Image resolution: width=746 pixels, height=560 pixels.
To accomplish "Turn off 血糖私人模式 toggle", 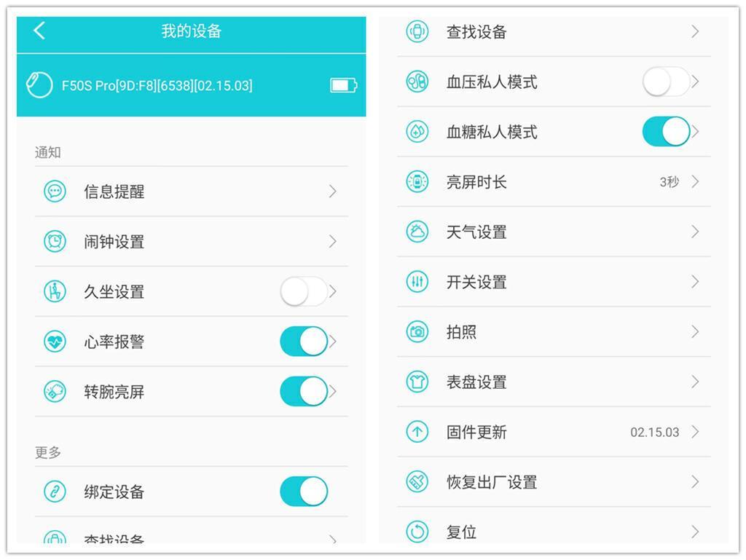I will pyautogui.click(x=666, y=132).
